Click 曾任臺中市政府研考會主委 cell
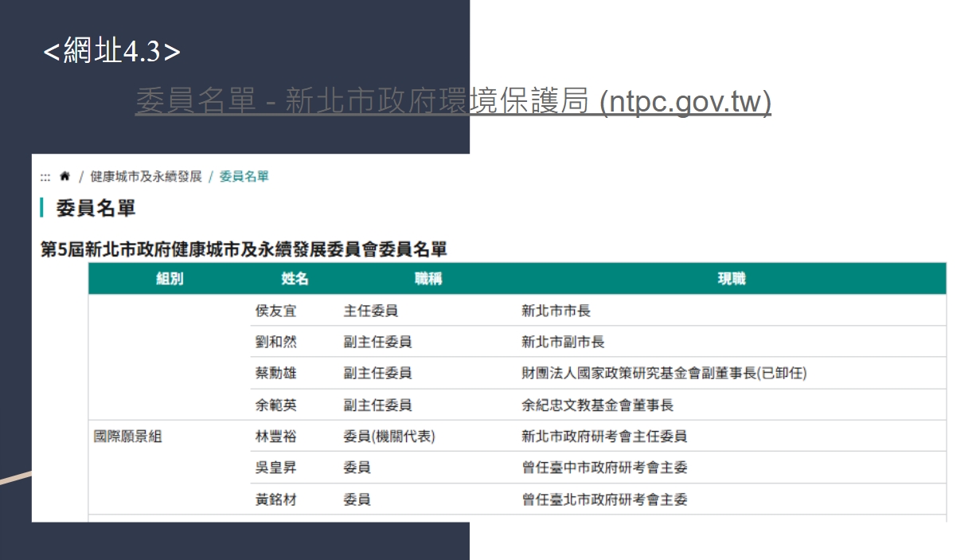This screenshot has height=560, width=980. [604, 468]
